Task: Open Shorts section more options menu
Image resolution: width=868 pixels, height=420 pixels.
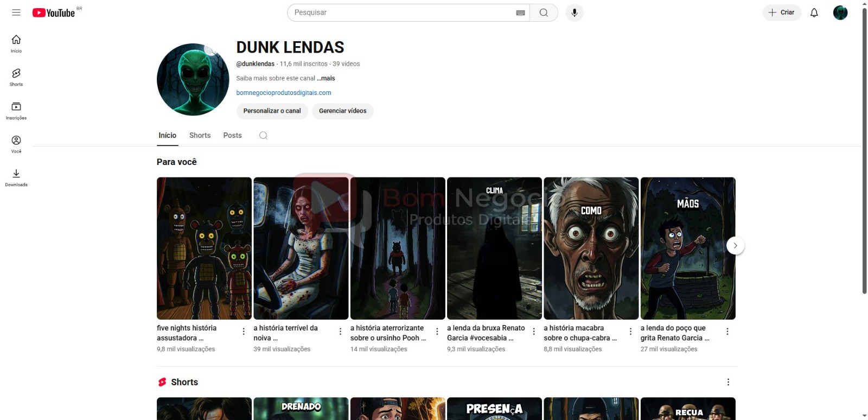Action: pos(728,382)
